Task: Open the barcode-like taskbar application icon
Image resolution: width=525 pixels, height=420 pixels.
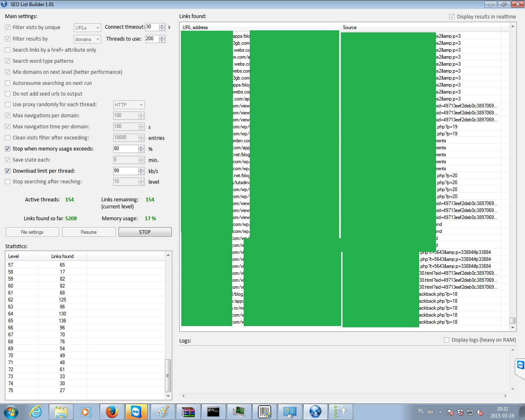Action: 264,411
